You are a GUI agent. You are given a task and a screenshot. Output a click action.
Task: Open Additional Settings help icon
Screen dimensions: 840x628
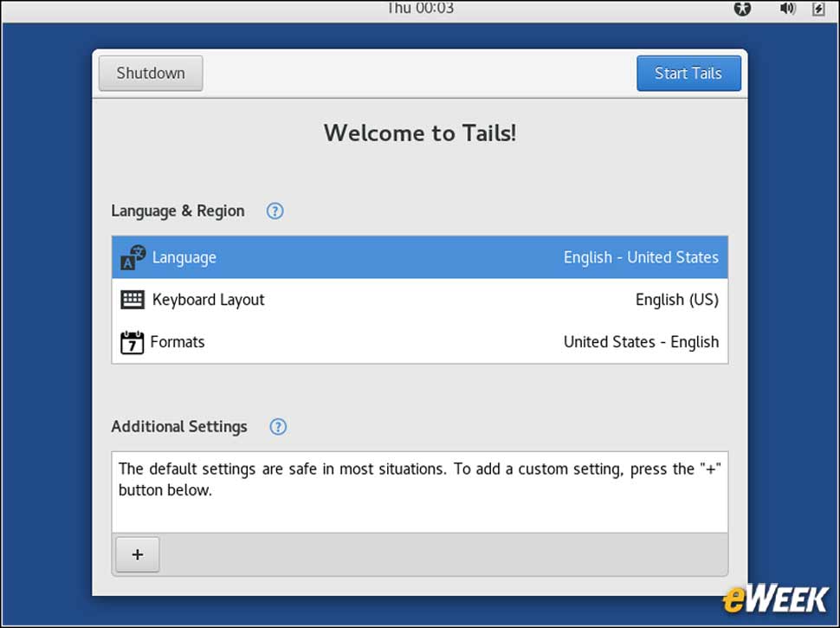coord(277,426)
